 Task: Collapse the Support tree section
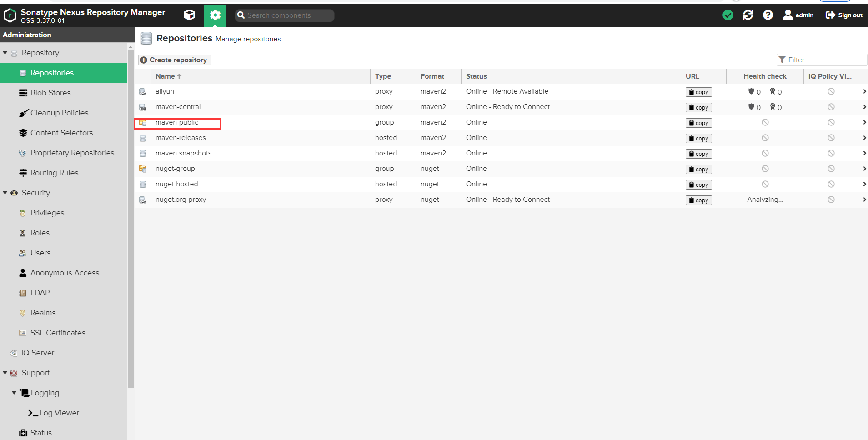5,373
